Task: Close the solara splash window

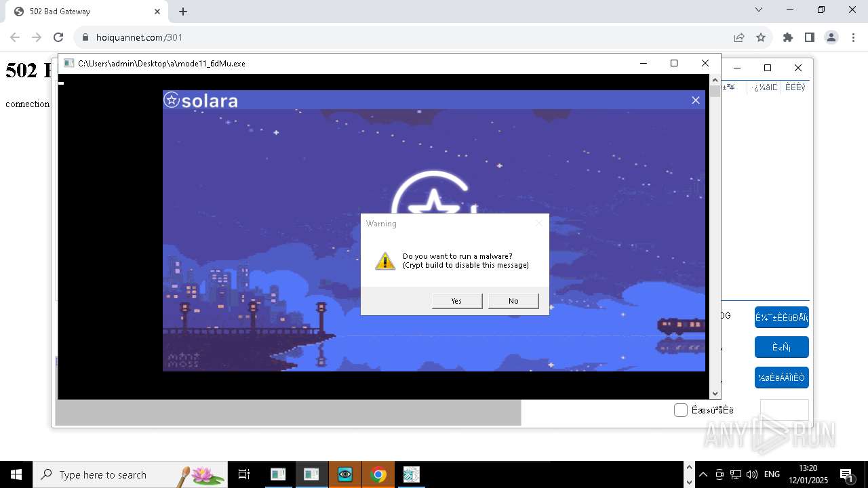Action: coord(695,100)
